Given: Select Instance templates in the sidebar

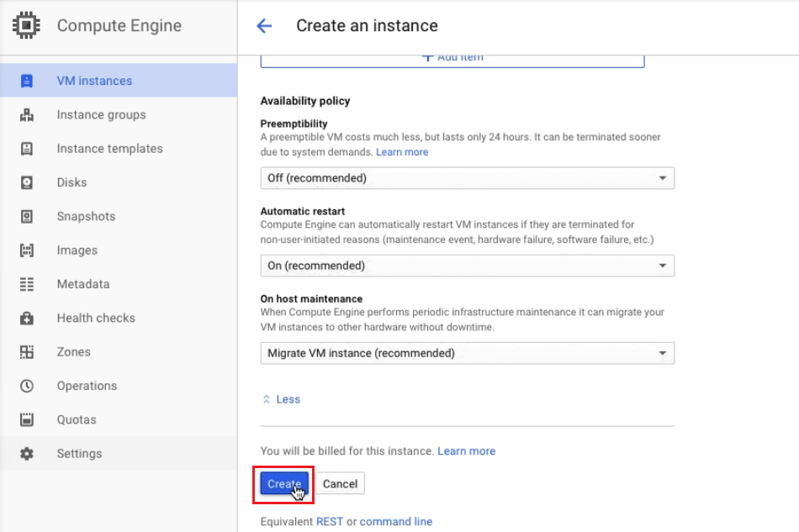Looking at the screenshot, I should click(119, 149).
